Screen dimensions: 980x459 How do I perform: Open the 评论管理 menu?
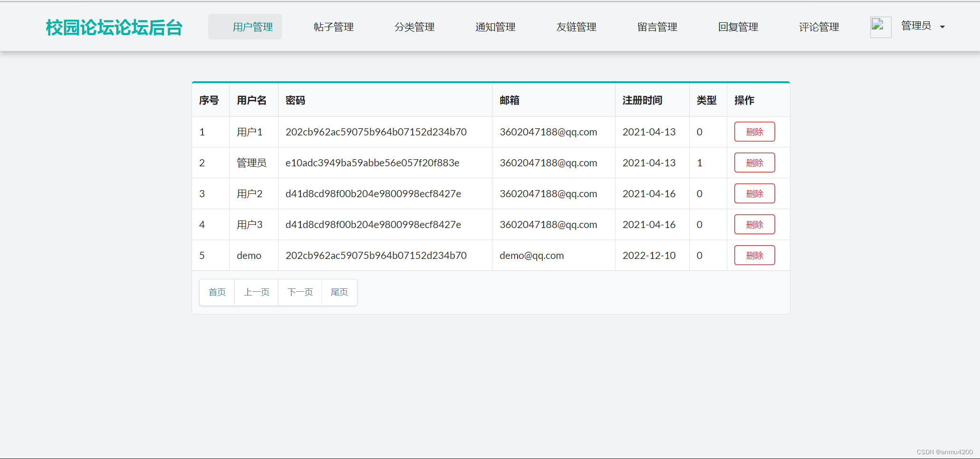pos(819,27)
